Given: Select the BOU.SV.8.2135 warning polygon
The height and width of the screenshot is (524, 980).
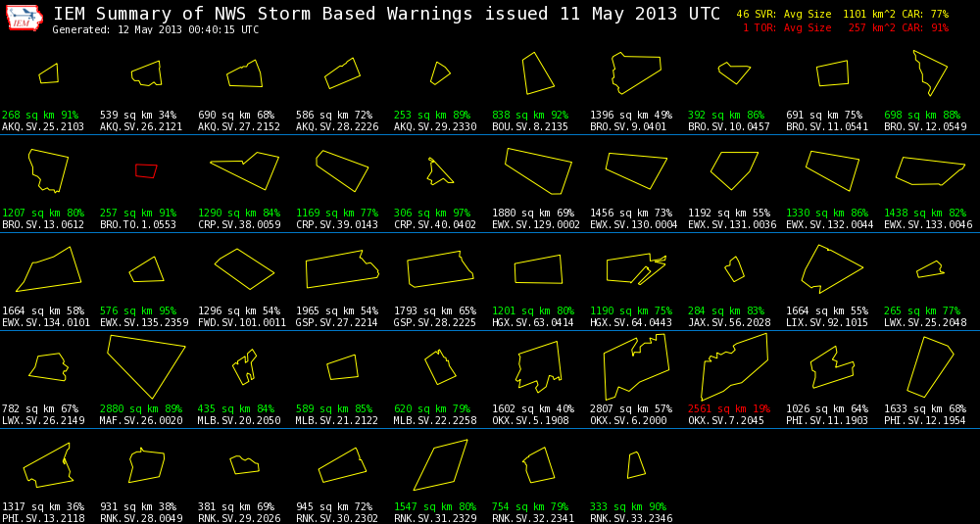Looking at the screenshot, I should 538,73.
